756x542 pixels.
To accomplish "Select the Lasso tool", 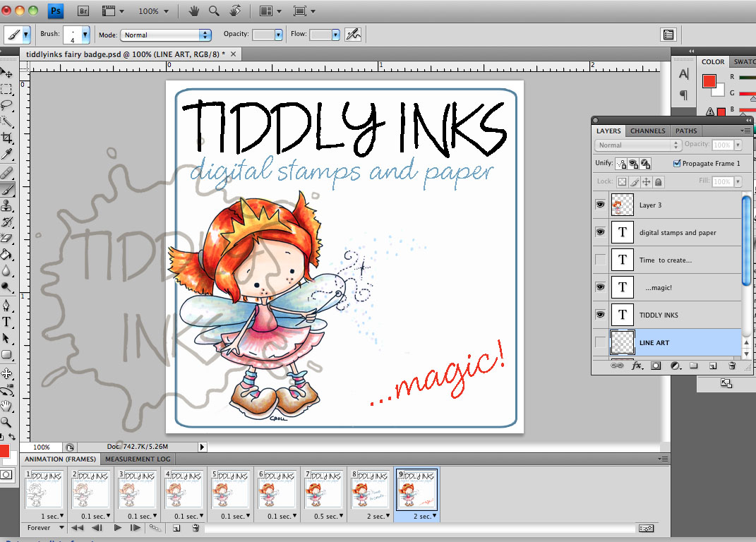I will click(x=6, y=105).
